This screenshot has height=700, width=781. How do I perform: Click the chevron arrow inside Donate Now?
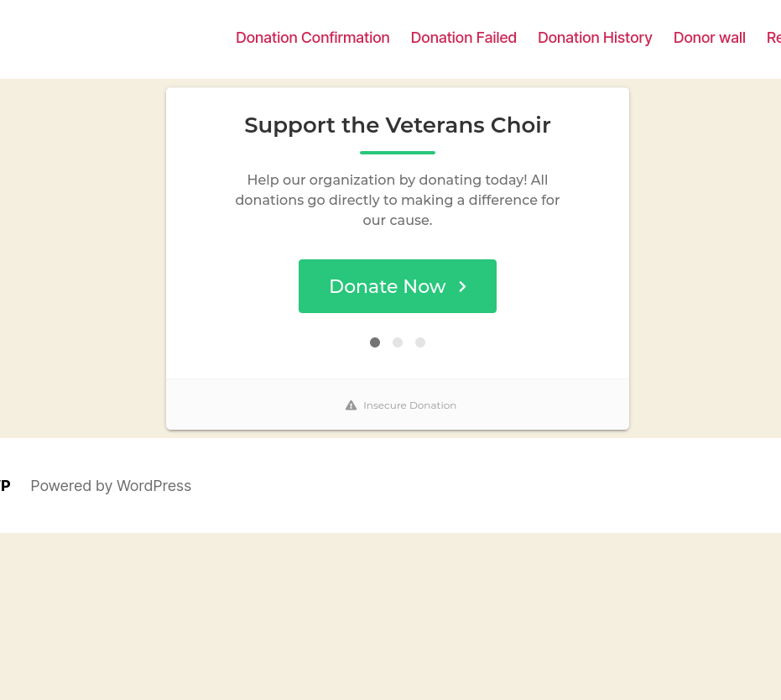click(462, 286)
